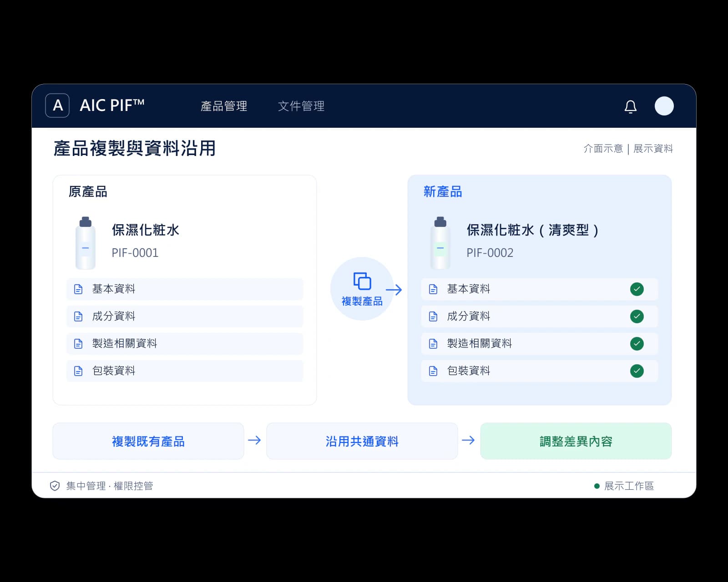This screenshot has height=582, width=728.
Task: Click document icon of 新產品 製造相關資料
Action: pyautogui.click(x=433, y=344)
